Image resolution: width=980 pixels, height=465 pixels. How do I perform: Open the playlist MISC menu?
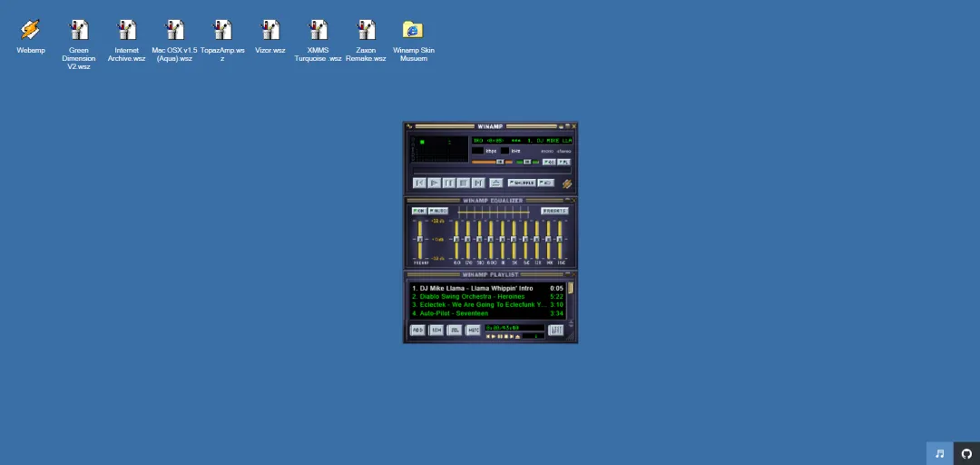pyautogui.click(x=473, y=330)
